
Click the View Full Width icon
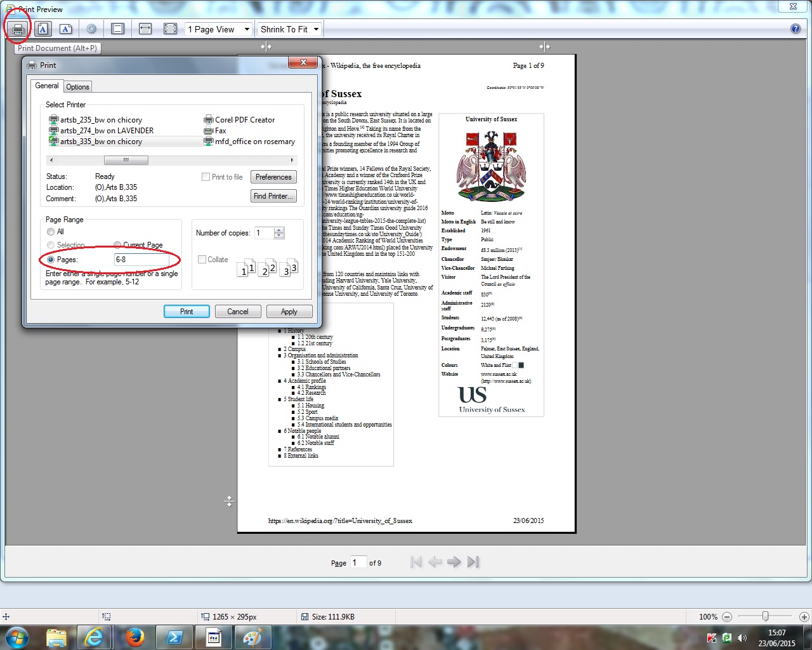145,29
